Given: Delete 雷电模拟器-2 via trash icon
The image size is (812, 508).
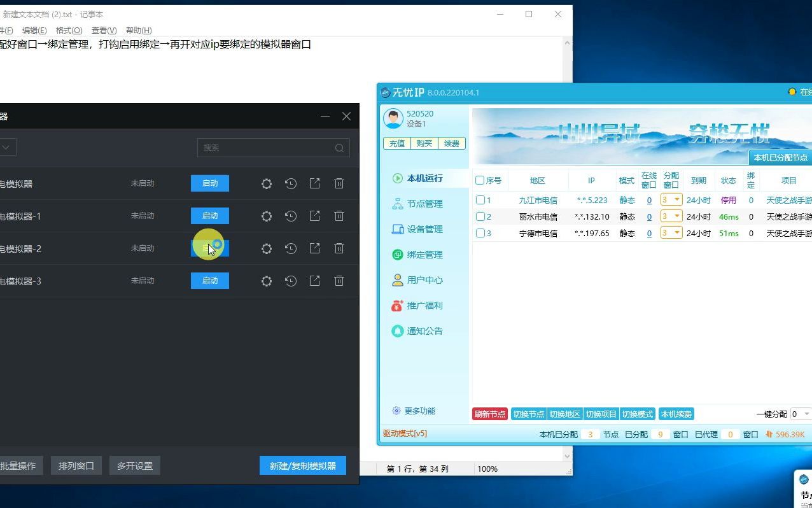Looking at the screenshot, I should point(339,247).
